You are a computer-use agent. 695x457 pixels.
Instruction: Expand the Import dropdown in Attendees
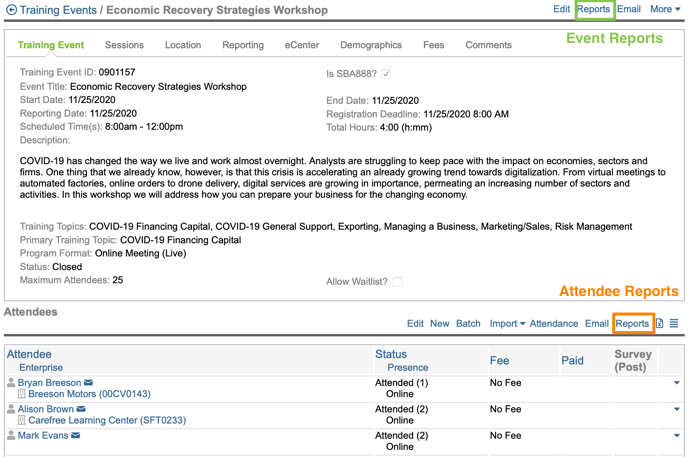coord(507,324)
